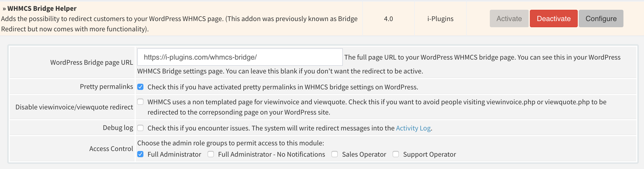
Task: Toggle the Pretty permalinks checkbox
Action: [140, 87]
